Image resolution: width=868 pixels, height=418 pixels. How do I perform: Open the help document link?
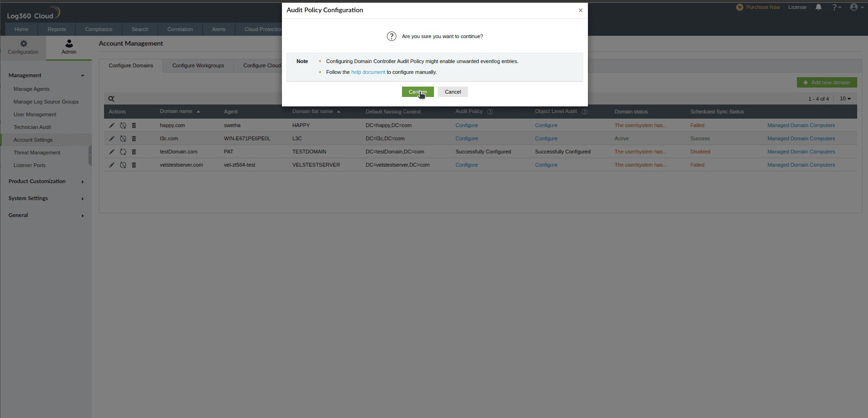point(368,72)
